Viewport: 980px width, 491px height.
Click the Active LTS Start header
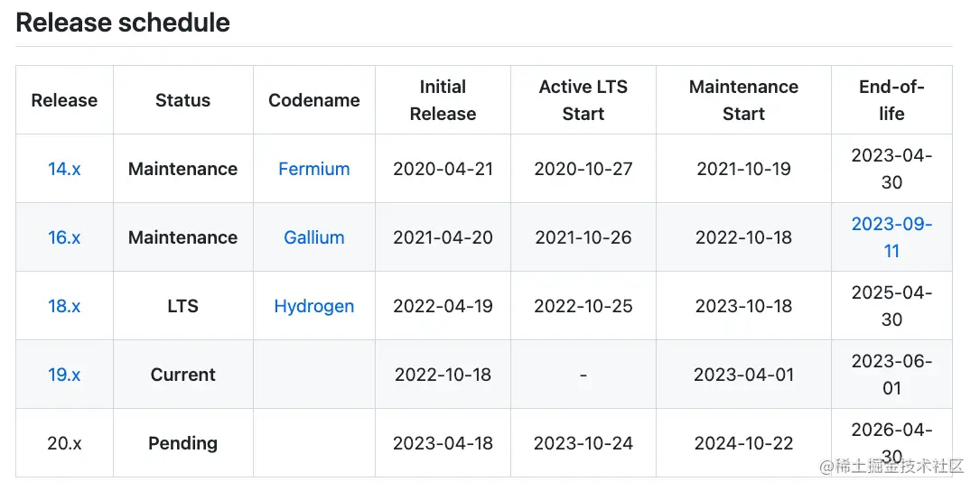583,100
